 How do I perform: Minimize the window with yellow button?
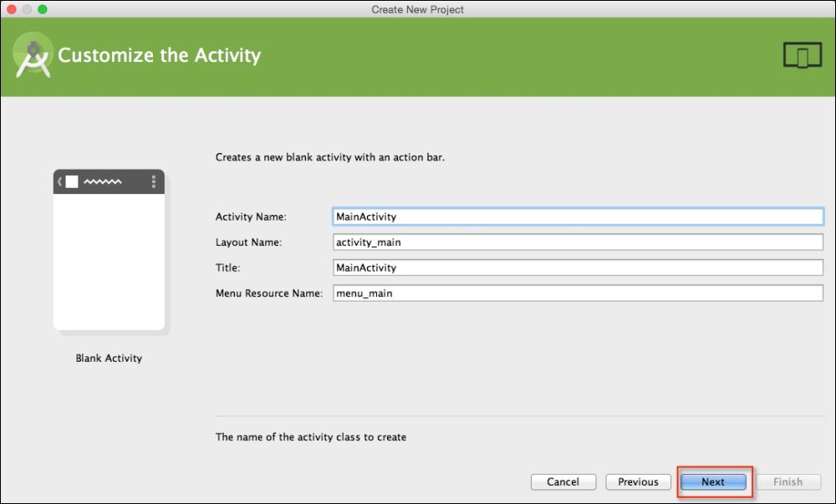click(27, 9)
